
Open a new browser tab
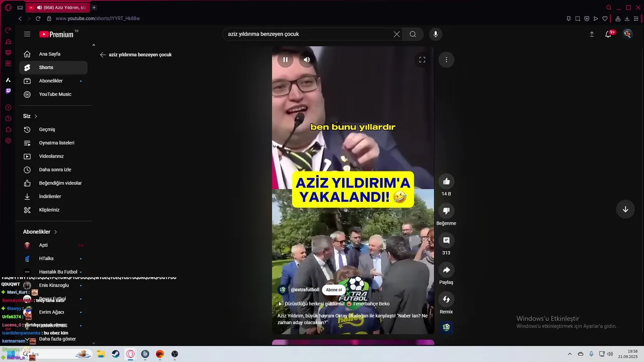94,8
